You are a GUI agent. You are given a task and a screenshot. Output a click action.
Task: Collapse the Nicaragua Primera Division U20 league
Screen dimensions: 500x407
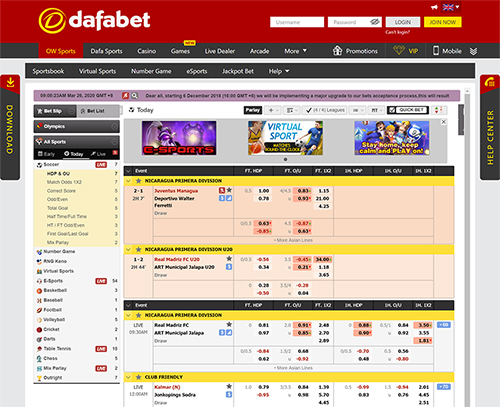(128, 249)
